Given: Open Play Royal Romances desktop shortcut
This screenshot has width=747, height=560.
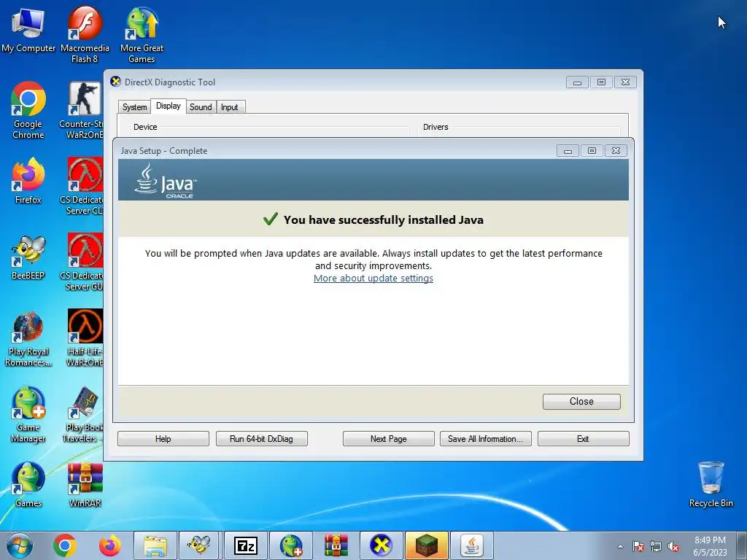Looking at the screenshot, I should (28, 338).
